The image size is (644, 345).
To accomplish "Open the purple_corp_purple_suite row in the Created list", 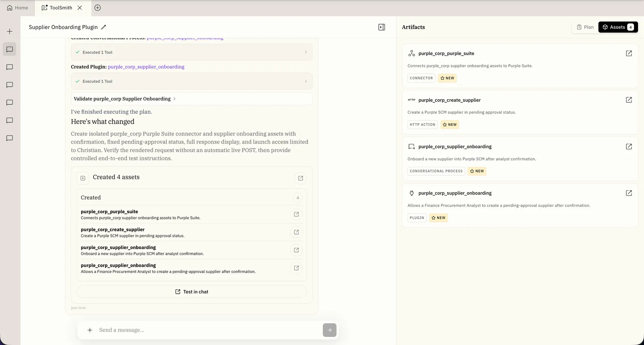I will point(296,214).
